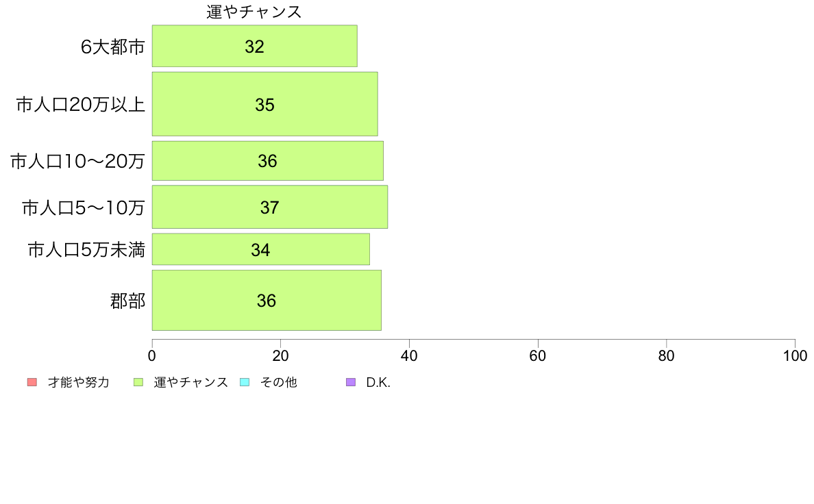The width and height of the screenshot is (814, 504).
Task: Click the green 運やチャンス legend swatch
Action: pos(138,383)
